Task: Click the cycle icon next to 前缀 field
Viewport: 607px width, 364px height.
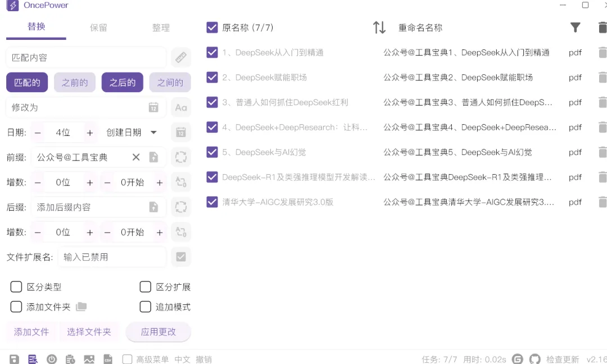Action: [181, 157]
